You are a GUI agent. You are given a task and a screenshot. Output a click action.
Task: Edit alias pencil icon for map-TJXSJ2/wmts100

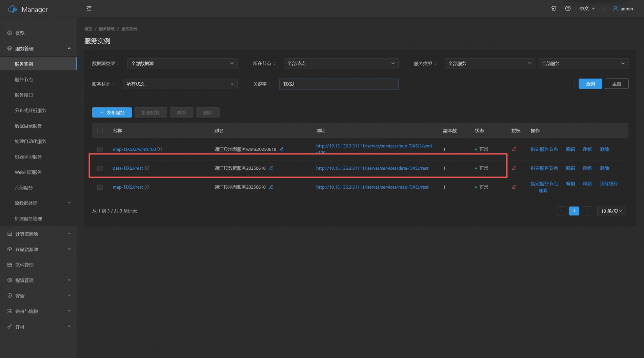[x=282, y=149]
